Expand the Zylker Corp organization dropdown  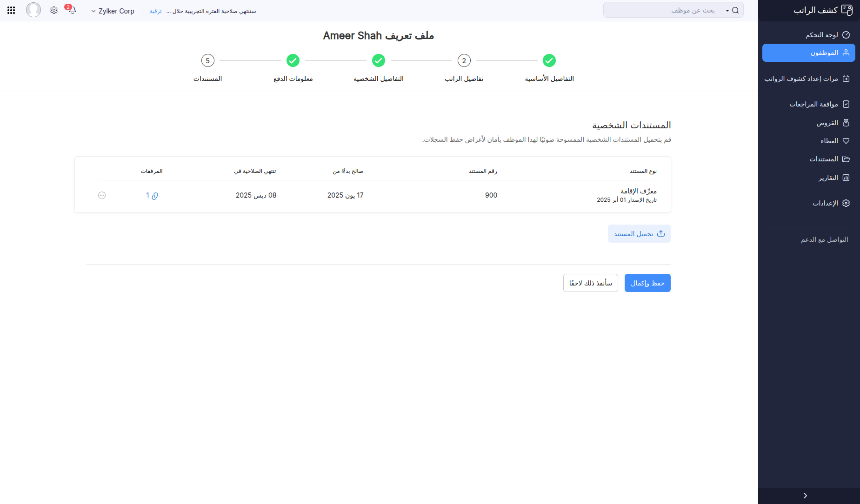(93, 11)
